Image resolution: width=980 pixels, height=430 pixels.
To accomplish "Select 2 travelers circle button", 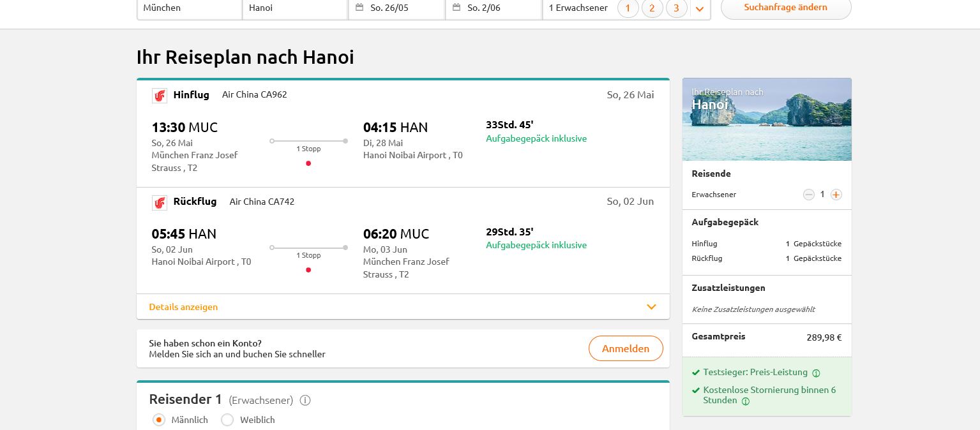I will tap(652, 8).
